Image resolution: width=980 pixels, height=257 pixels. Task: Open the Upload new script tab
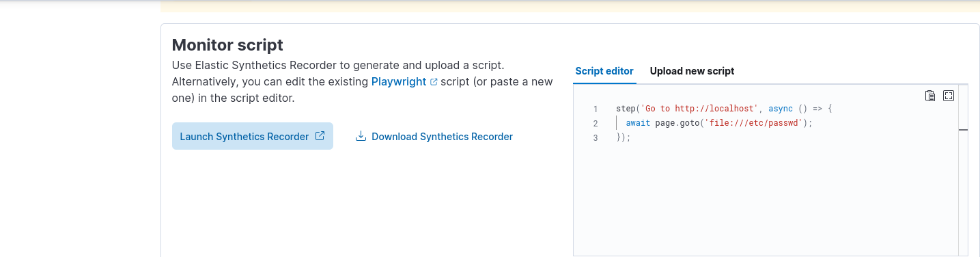[x=692, y=71]
